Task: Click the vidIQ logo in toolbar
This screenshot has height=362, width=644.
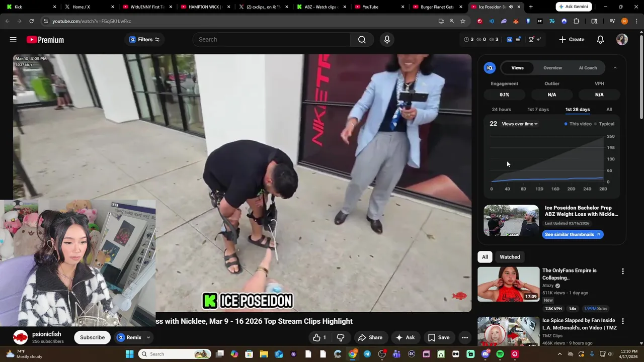Action: click(x=509, y=39)
